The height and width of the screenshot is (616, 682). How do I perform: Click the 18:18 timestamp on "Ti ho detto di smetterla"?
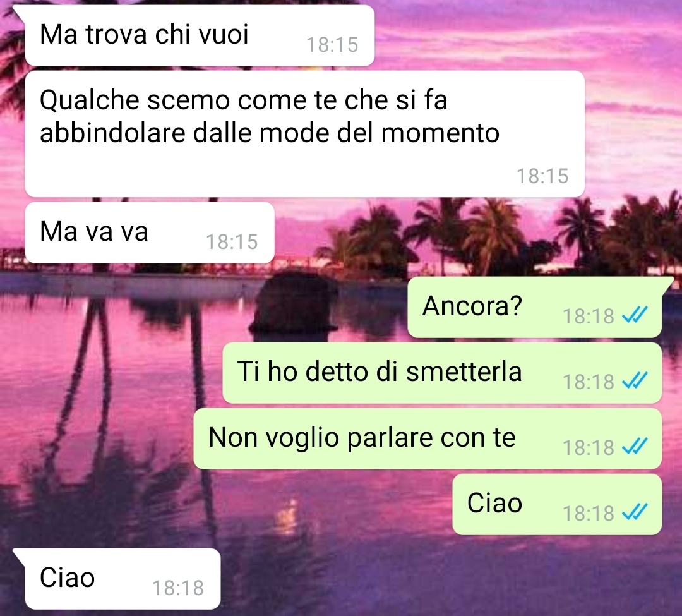click(589, 382)
